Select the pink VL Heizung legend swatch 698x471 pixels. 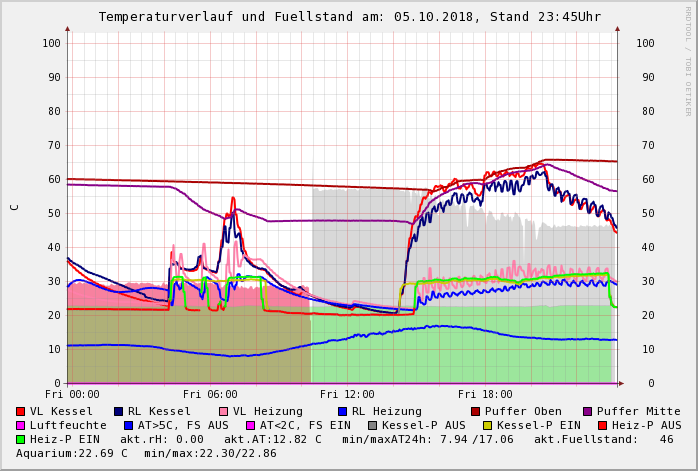click(224, 411)
